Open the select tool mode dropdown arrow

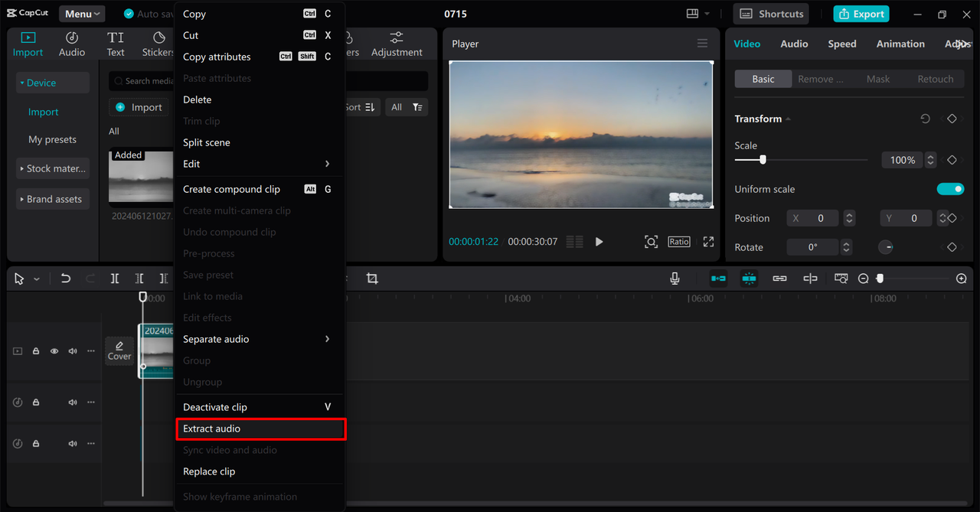click(36, 279)
